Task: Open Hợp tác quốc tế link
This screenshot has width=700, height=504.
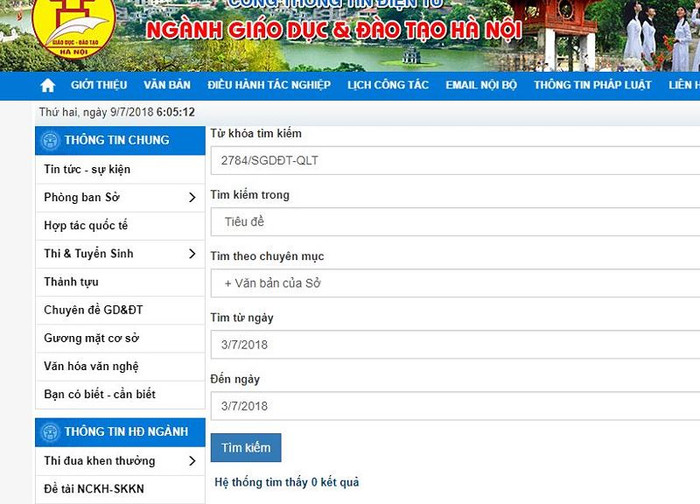Action: [86, 225]
